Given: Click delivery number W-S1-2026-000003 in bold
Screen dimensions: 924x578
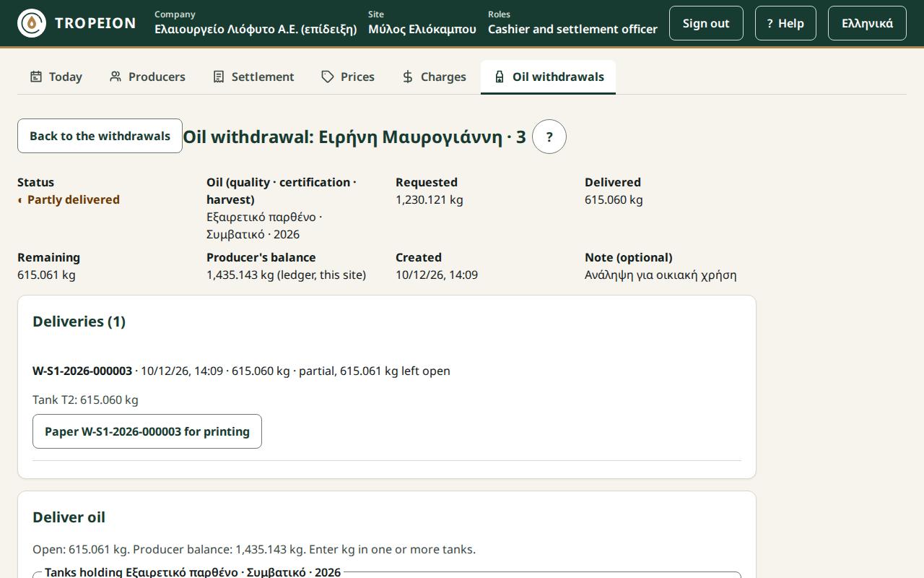Looking at the screenshot, I should coord(82,371).
